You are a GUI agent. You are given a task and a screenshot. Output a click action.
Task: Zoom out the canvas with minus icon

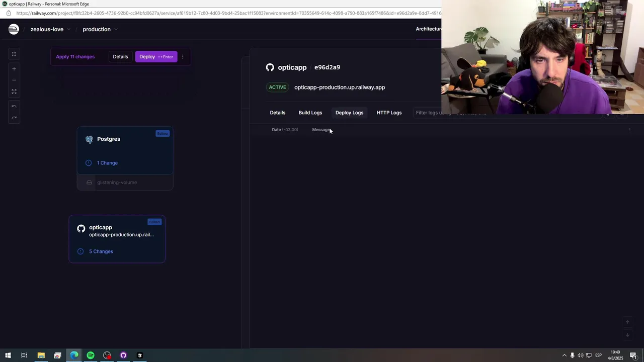pos(14,80)
